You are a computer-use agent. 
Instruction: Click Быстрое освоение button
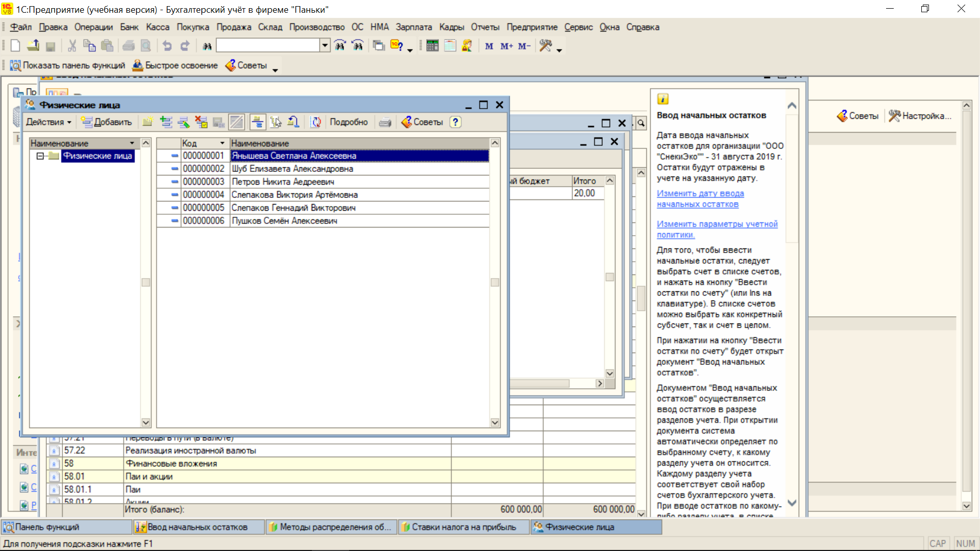click(175, 65)
